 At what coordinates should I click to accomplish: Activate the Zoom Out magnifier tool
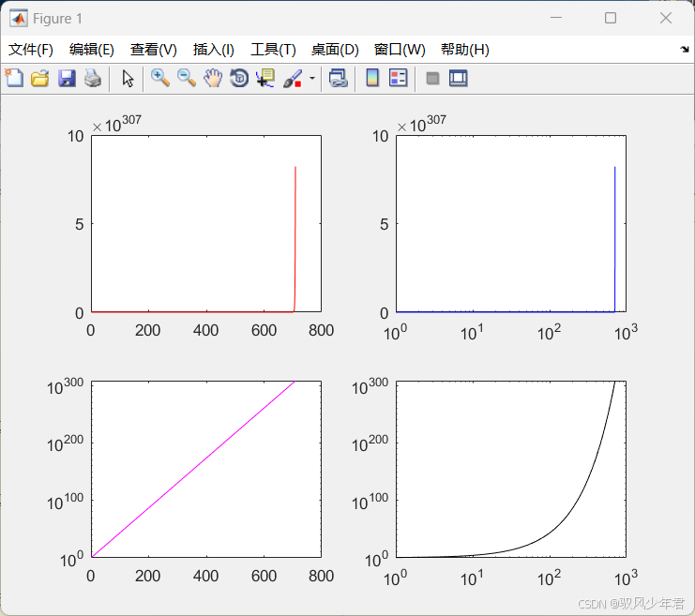pos(186,79)
